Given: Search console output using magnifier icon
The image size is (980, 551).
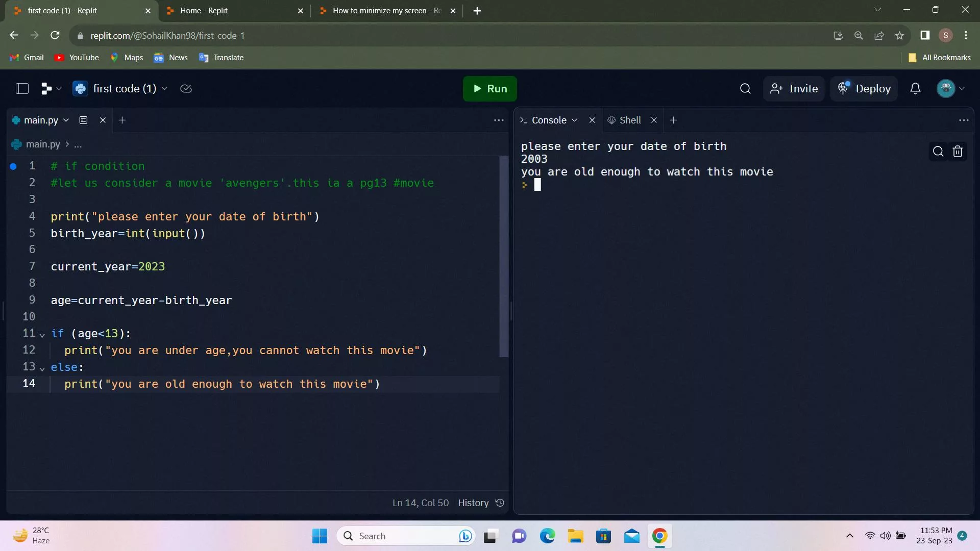Looking at the screenshot, I should click(938, 152).
